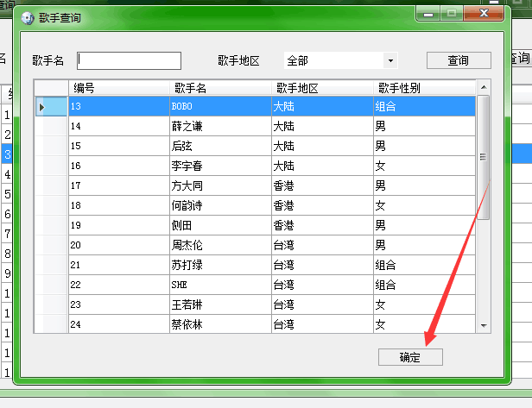The image size is (532, 408).
Task: Click the 编号 cell 15
Action: coord(119,146)
